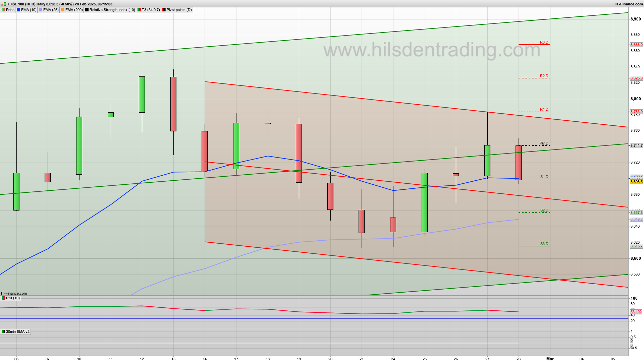Open the EMA (25) indicator legend

tap(49, 10)
